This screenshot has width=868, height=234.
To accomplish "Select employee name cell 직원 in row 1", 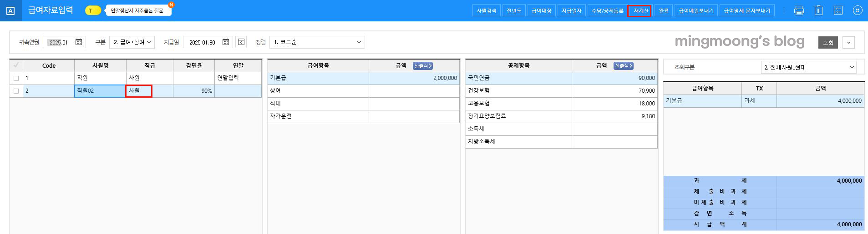I will point(100,78).
